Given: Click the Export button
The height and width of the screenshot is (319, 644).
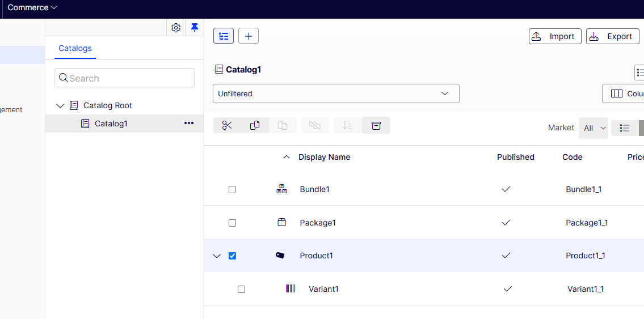Looking at the screenshot, I should coord(612,36).
